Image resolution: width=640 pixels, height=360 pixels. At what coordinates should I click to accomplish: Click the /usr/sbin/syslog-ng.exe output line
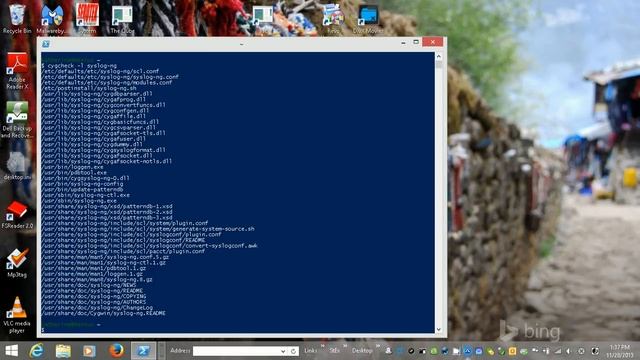[79, 201]
